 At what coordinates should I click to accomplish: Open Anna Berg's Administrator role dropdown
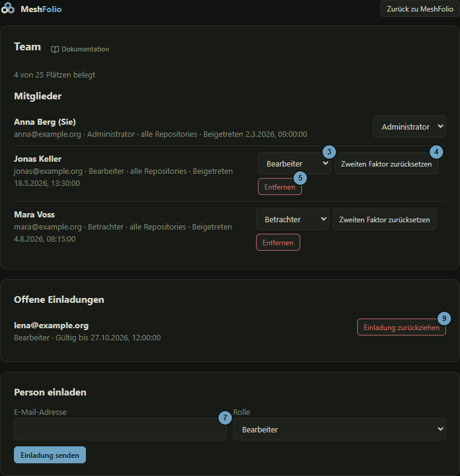[x=409, y=127]
